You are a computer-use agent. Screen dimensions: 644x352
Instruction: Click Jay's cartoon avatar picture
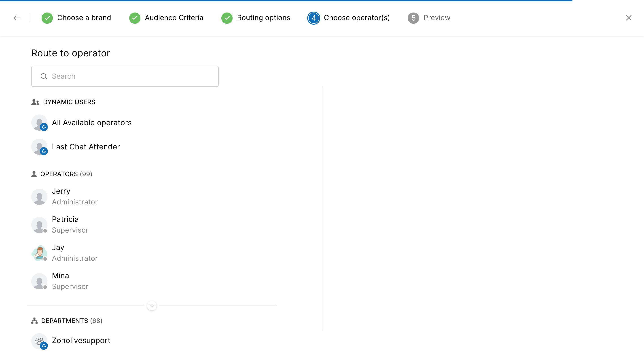[x=39, y=253]
